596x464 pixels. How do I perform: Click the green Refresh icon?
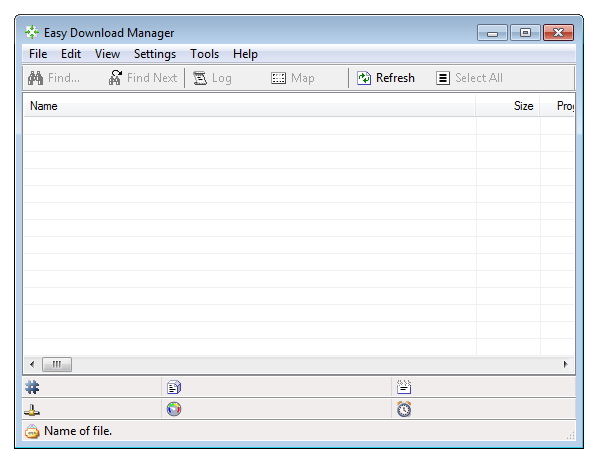coord(364,78)
